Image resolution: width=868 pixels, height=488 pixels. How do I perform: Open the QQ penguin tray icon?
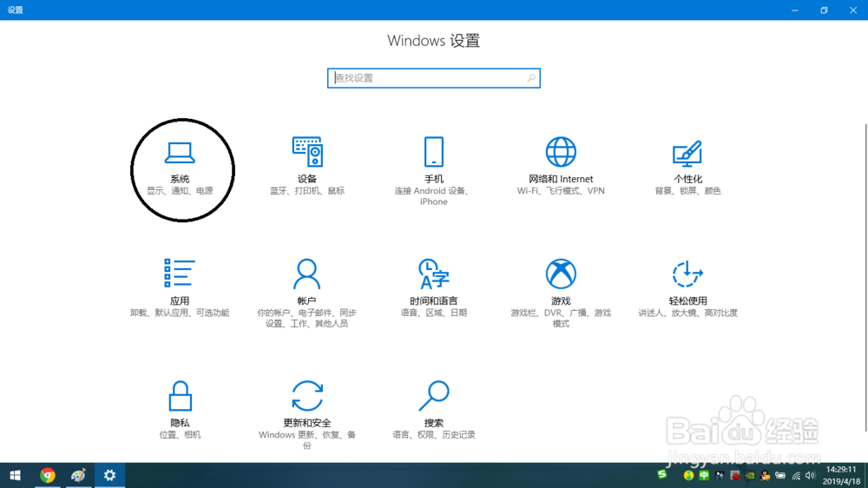(x=765, y=475)
